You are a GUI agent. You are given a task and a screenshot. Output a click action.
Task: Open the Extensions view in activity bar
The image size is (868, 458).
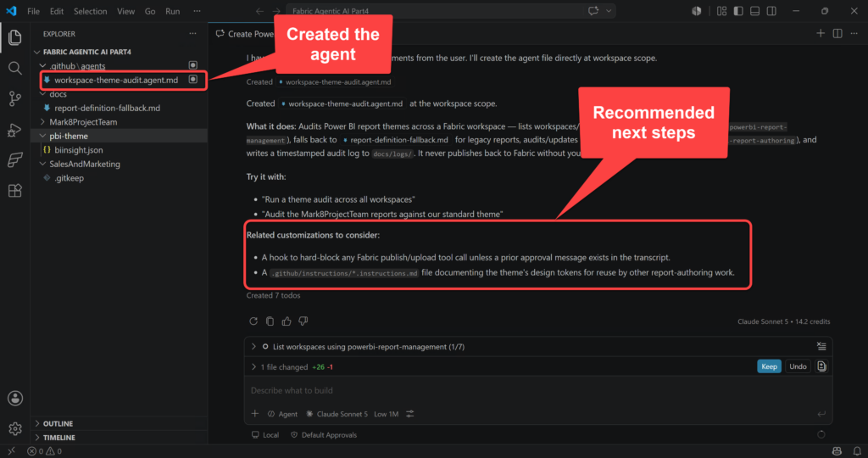coord(15,191)
